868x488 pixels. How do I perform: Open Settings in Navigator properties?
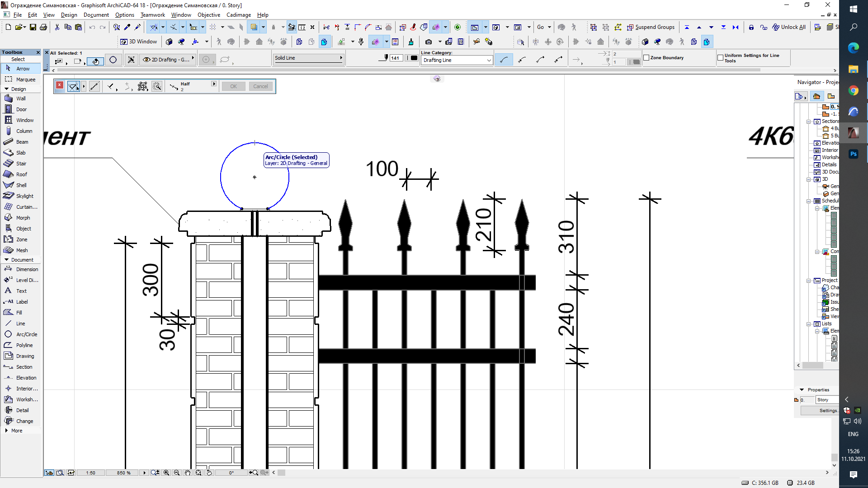(820, 410)
